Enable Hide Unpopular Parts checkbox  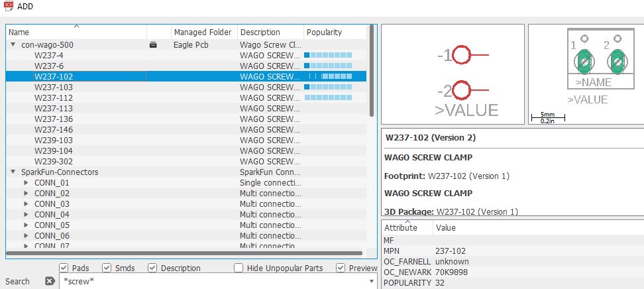point(239,268)
